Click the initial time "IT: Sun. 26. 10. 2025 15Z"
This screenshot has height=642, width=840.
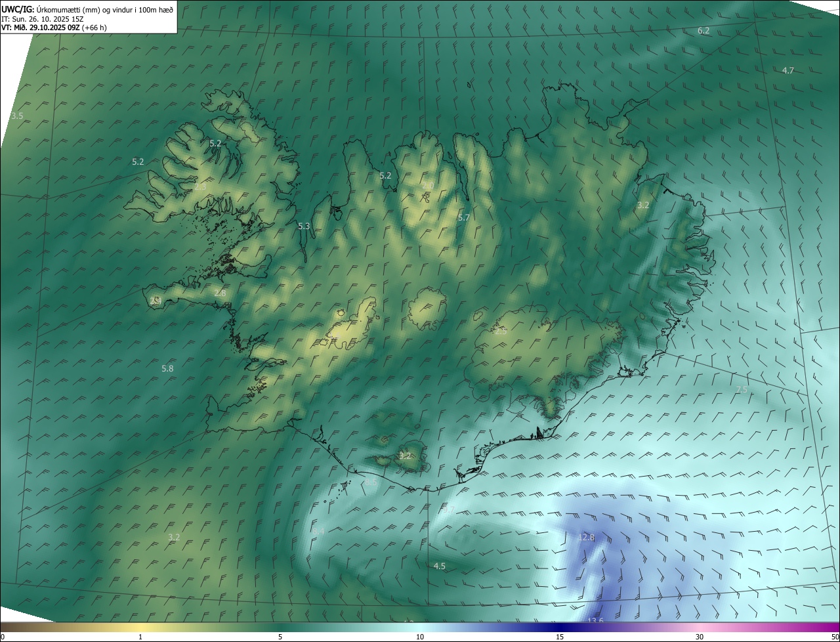[43, 18]
